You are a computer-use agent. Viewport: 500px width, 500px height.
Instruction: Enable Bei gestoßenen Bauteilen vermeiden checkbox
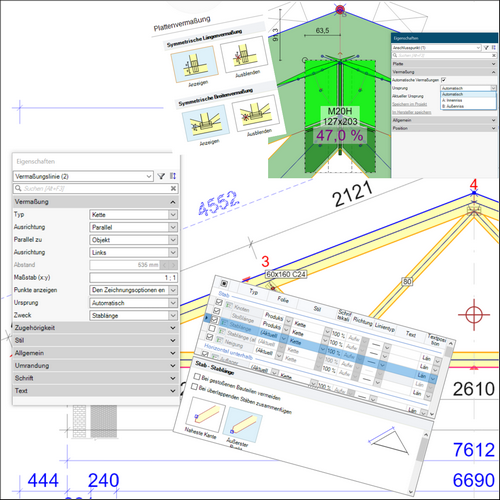coord(197,377)
